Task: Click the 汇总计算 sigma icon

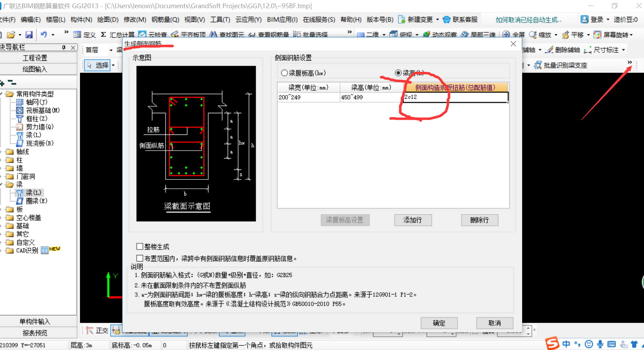Action: pyautogui.click(x=103, y=35)
